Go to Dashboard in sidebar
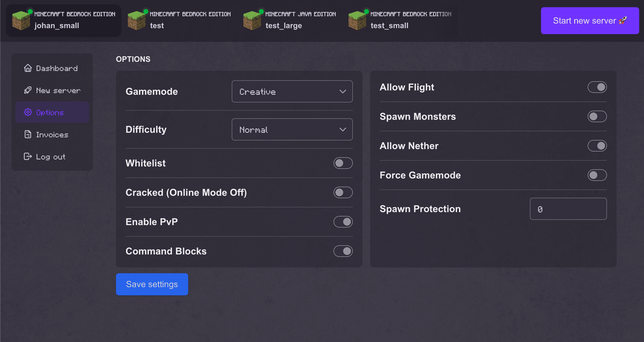The height and width of the screenshot is (342, 644). click(x=52, y=68)
